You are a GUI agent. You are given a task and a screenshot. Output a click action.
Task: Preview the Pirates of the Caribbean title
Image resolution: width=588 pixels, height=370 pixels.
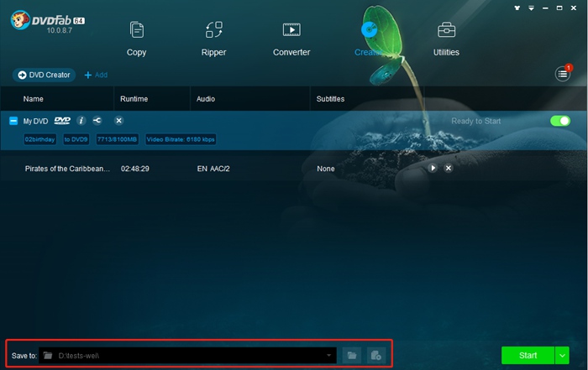click(x=433, y=168)
